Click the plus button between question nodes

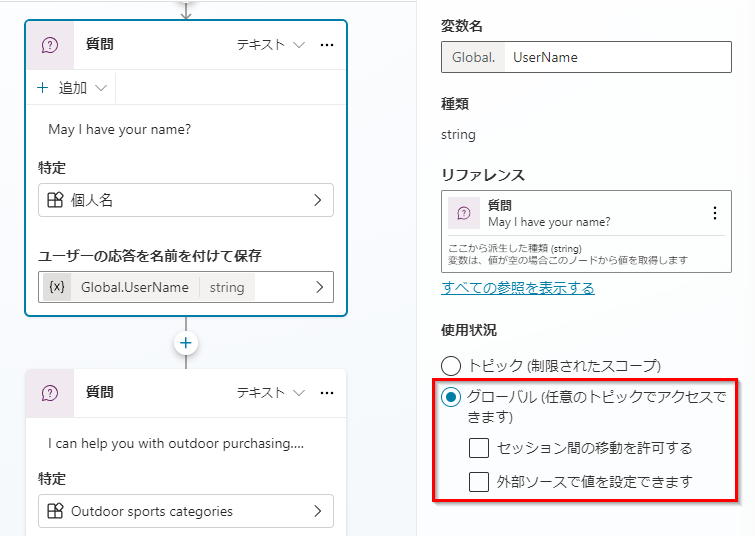pyautogui.click(x=186, y=343)
